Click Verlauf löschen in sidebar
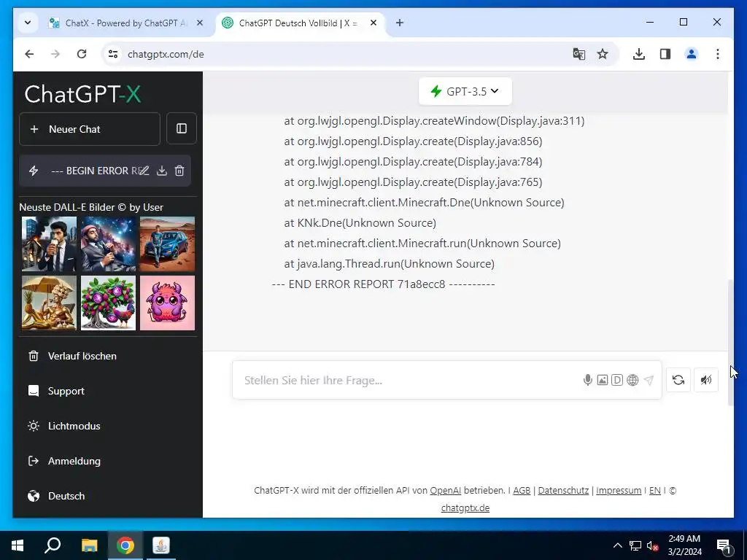The height and width of the screenshot is (560, 747). [72, 356]
